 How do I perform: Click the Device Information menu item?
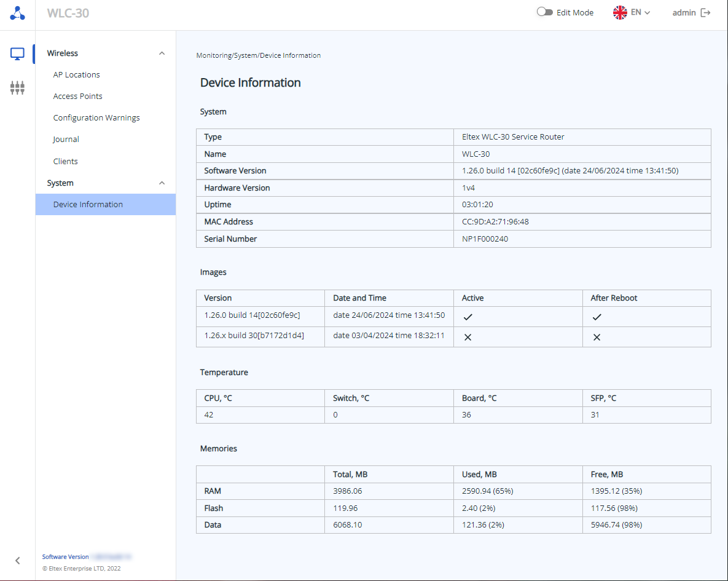click(x=88, y=205)
